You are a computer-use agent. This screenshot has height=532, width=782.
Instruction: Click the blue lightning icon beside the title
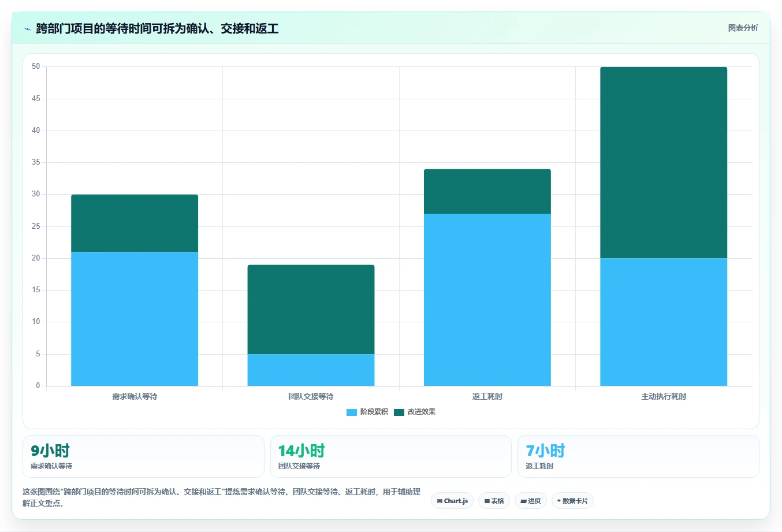pyautogui.click(x=27, y=29)
